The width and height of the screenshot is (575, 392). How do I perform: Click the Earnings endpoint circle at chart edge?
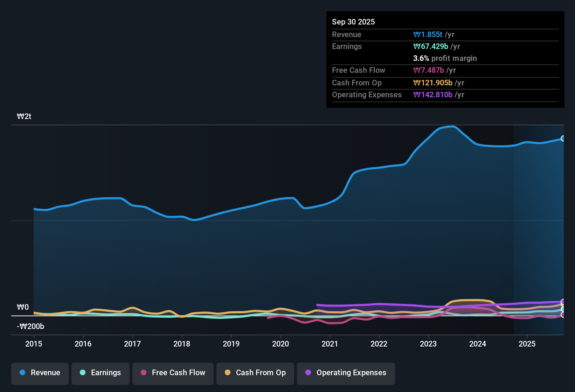(x=563, y=309)
